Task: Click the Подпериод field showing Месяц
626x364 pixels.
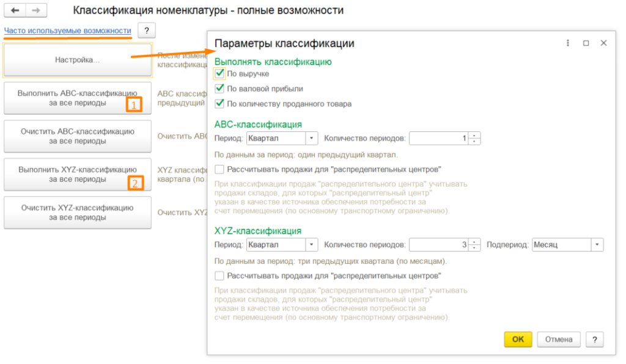Action: point(562,245)
